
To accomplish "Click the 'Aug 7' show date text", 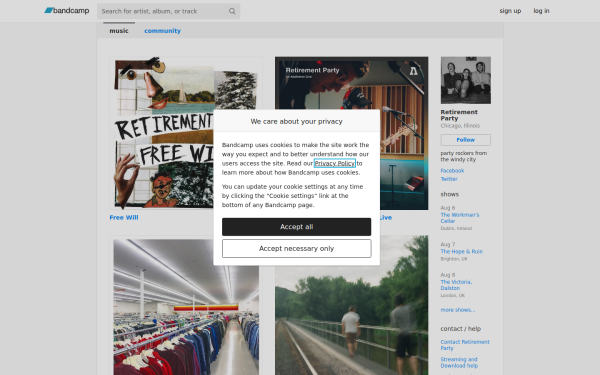I will click(448, 244).
